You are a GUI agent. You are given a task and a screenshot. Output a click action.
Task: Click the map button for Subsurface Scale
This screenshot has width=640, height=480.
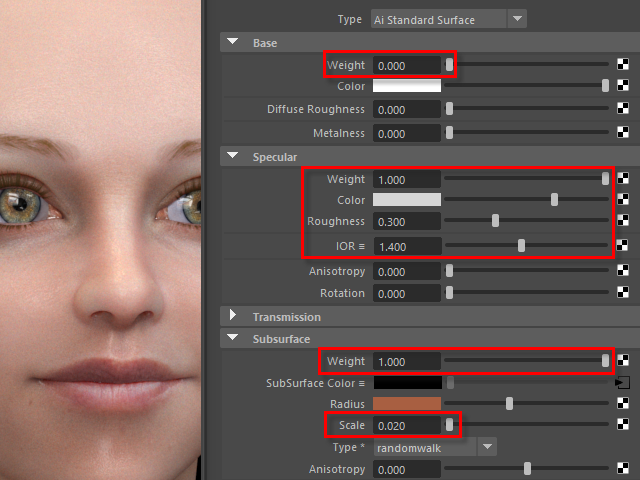tap(625, 425)
